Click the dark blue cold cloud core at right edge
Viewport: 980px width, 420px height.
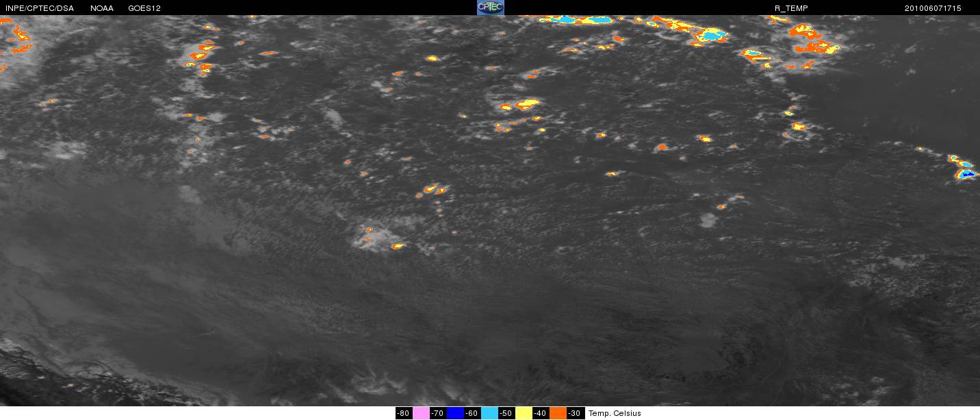coord(966,175)
